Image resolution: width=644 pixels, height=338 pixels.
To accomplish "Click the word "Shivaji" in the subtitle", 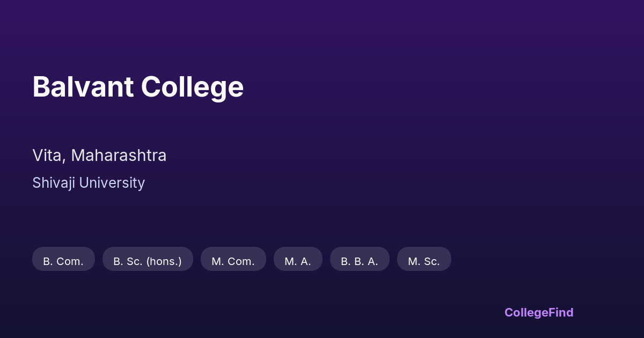I will coord(54,183).
